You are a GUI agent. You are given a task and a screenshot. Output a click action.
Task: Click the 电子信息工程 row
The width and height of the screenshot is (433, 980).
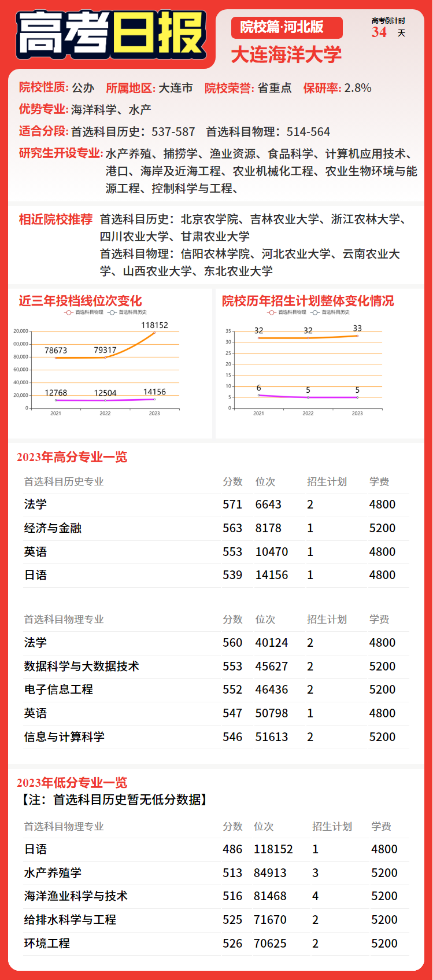coord(216,690)
